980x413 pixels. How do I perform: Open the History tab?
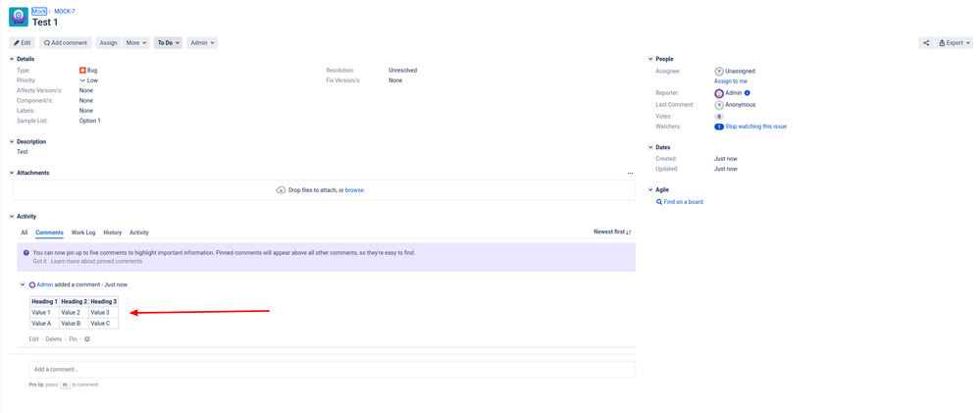click(x=113, y=232)
